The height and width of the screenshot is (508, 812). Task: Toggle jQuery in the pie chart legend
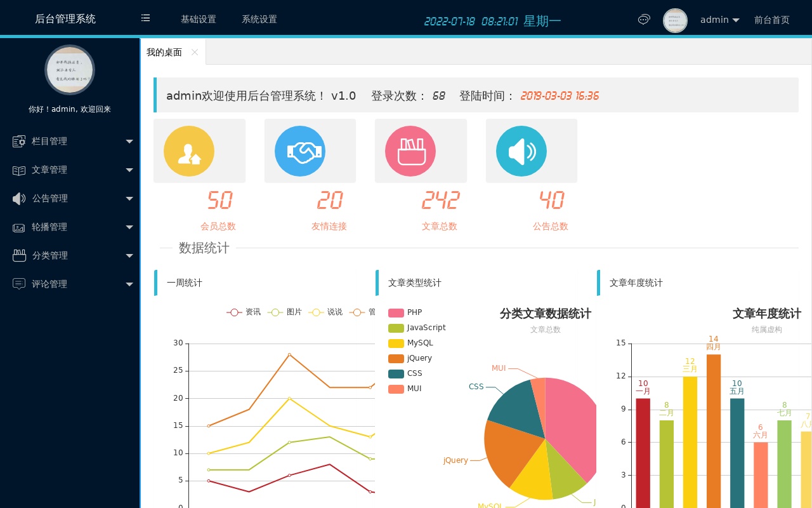410,358
